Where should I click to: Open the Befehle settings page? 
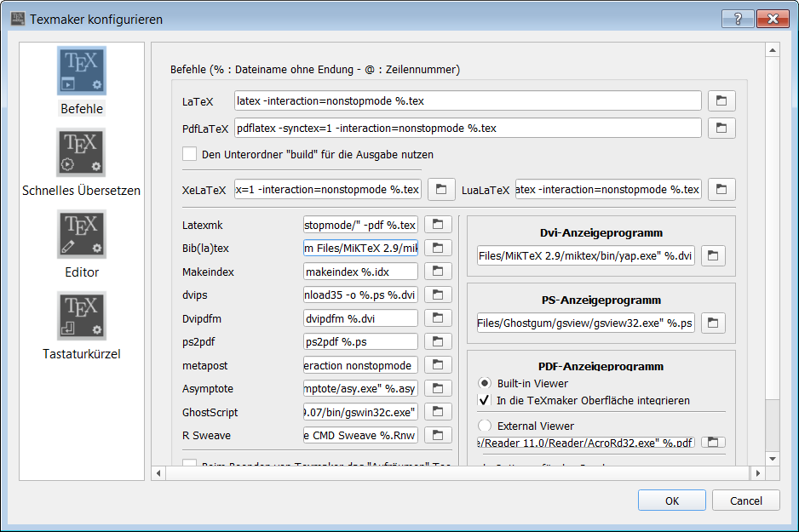click(x=82, y=82)
